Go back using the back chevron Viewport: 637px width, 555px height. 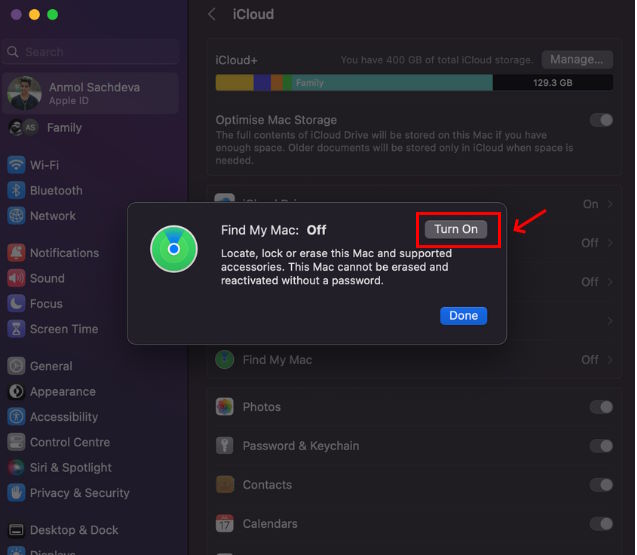(x=212, y=15)
